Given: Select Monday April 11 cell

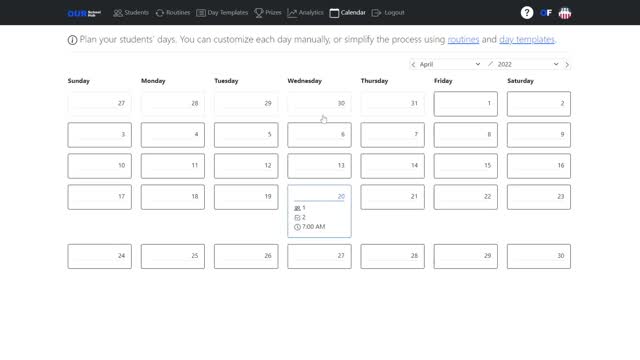Looking at the screenshot, I should (x=173, y=166).
